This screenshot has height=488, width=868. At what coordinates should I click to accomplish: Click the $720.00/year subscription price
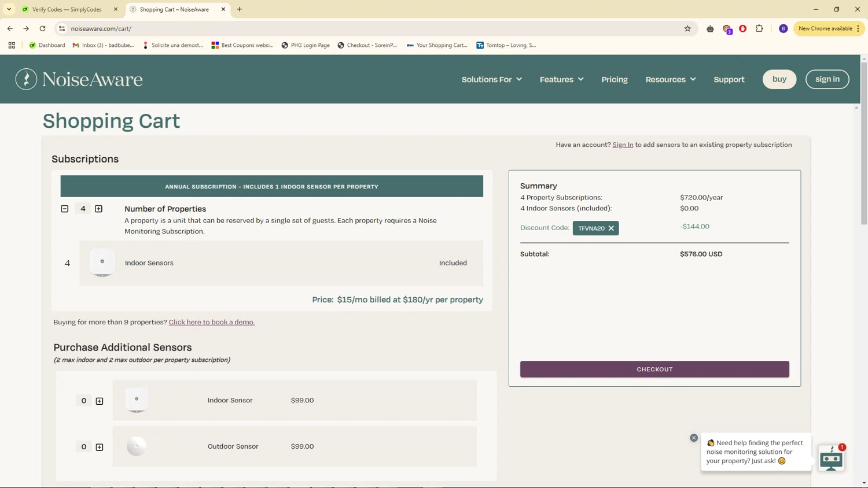click(x=701, y=198)
